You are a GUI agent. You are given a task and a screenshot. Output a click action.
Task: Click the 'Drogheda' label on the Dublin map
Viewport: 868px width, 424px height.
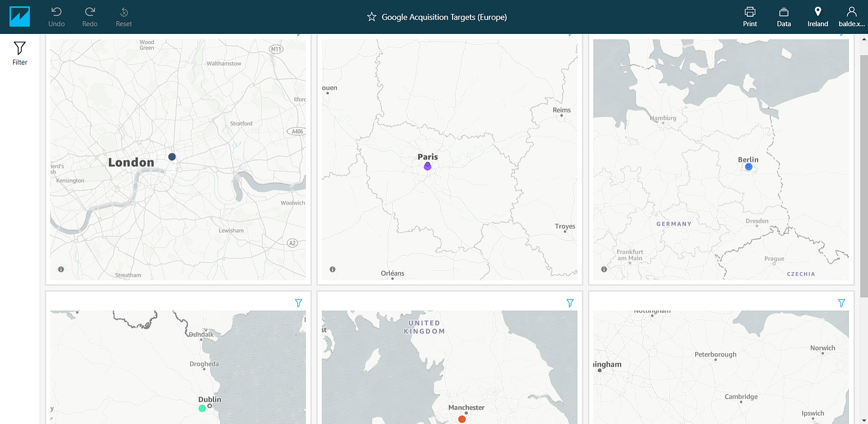(x=204, y=364)
